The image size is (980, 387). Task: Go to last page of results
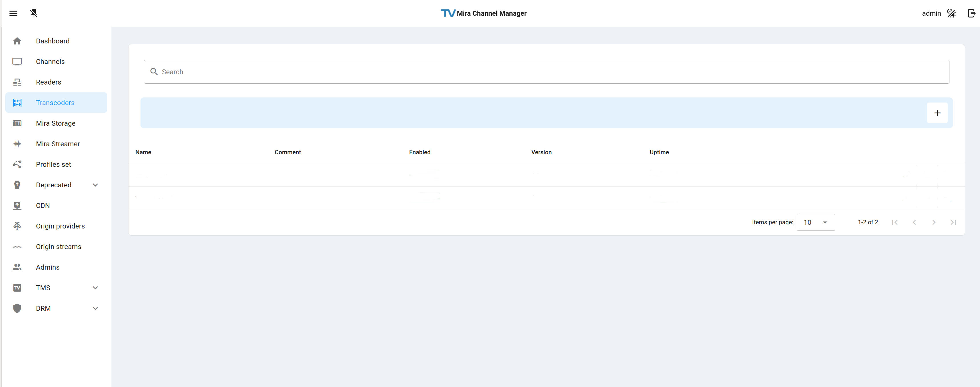click(x=953, y=222)
